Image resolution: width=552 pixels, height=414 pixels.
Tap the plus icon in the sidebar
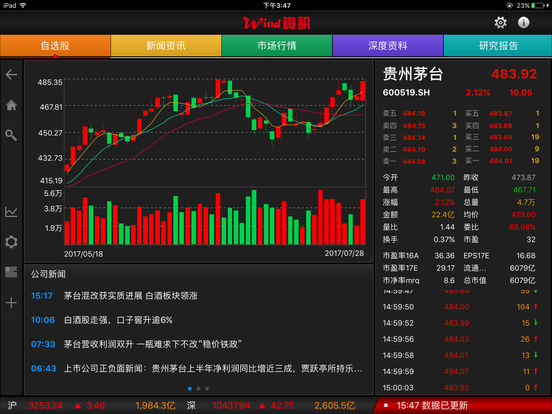(11, 303)
